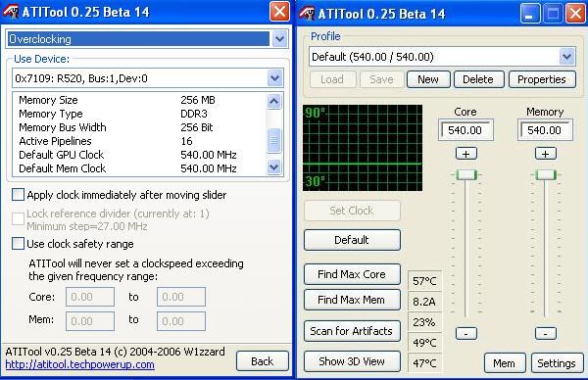Create a New profile
This screenshot has height=380, width=588.
click(428, 79)
